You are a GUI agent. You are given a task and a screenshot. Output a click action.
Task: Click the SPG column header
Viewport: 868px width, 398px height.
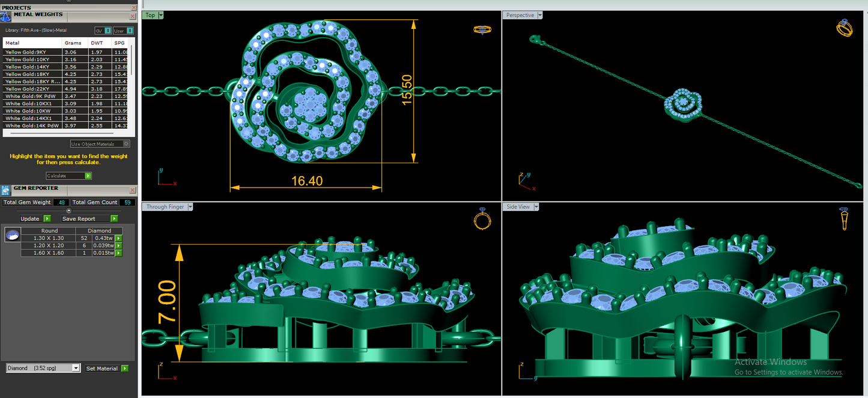(x=120, y=43)
